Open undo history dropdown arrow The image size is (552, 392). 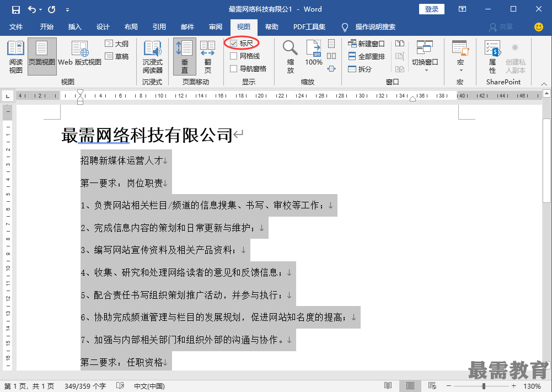41,9
